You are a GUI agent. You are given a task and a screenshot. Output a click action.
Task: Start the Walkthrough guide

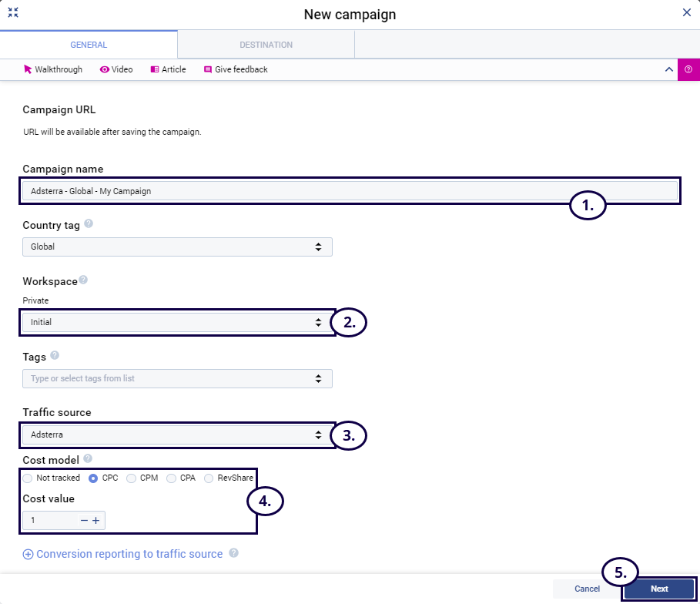coord(52,69)
